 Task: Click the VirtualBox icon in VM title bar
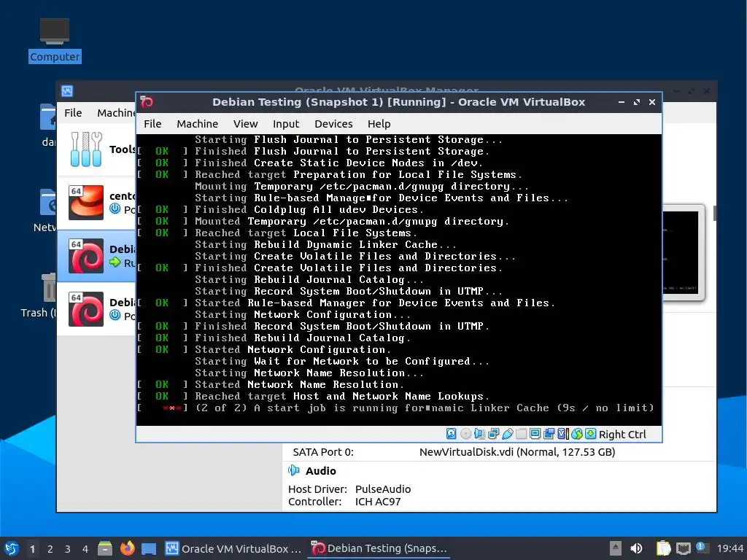click(x=147, y=102)
